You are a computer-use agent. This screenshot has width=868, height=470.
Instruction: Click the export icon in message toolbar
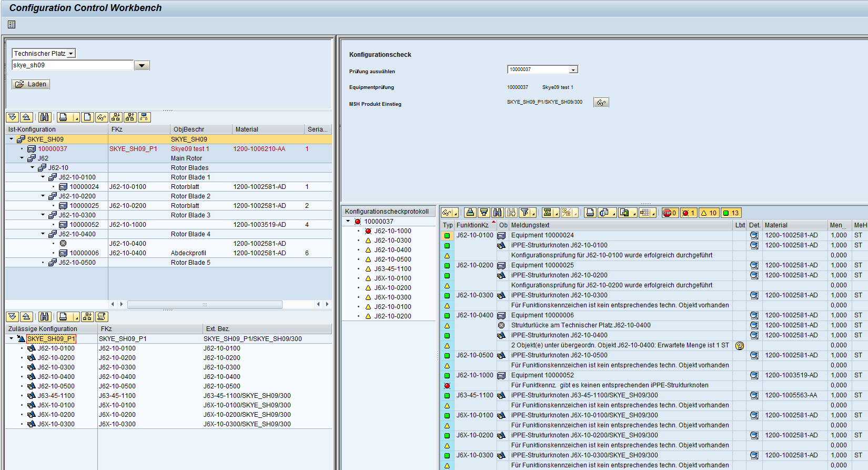[x=624, y=213]
